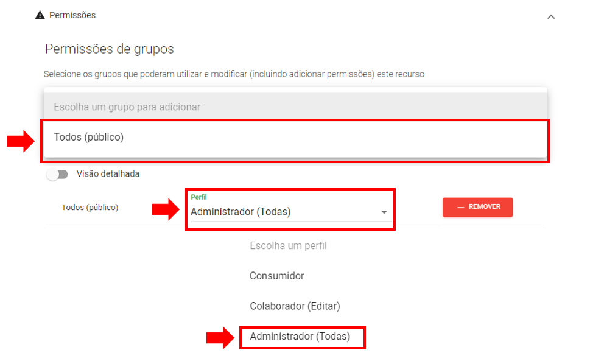The height and width of the screenshot is (364, 590).
Task: Click the Visão detalhada label text
Action: [108, 174]
